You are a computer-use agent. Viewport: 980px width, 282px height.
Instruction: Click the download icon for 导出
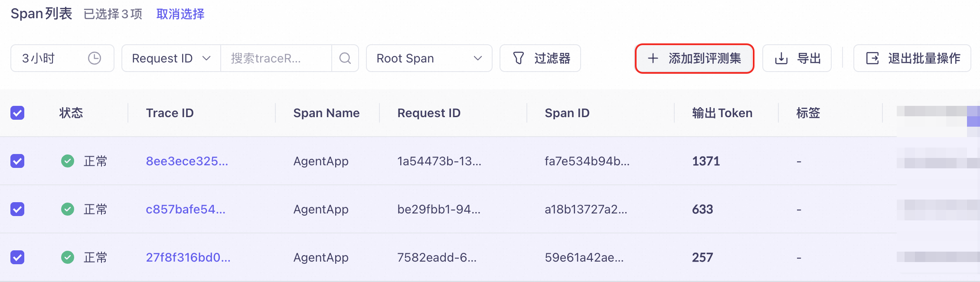781,58
